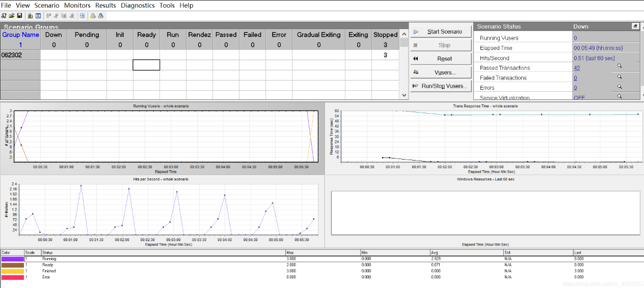This screenshot has width=644, height=288.
Task: Click the Group Name column header
Action: [x=20, y=35]
